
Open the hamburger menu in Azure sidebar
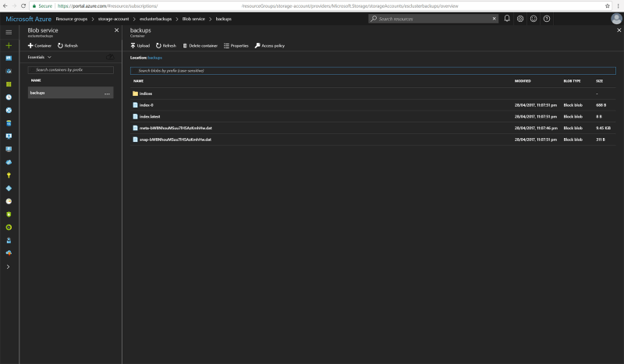(9, 32)
